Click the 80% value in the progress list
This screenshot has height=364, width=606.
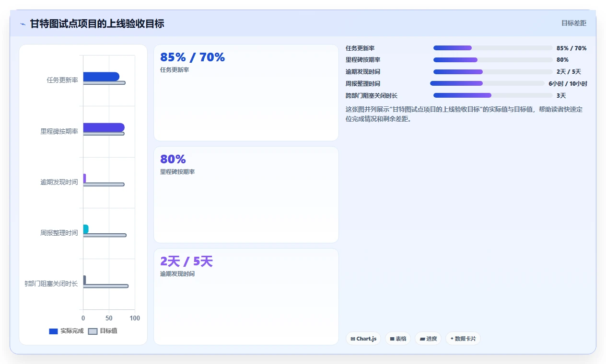point(562,60)
